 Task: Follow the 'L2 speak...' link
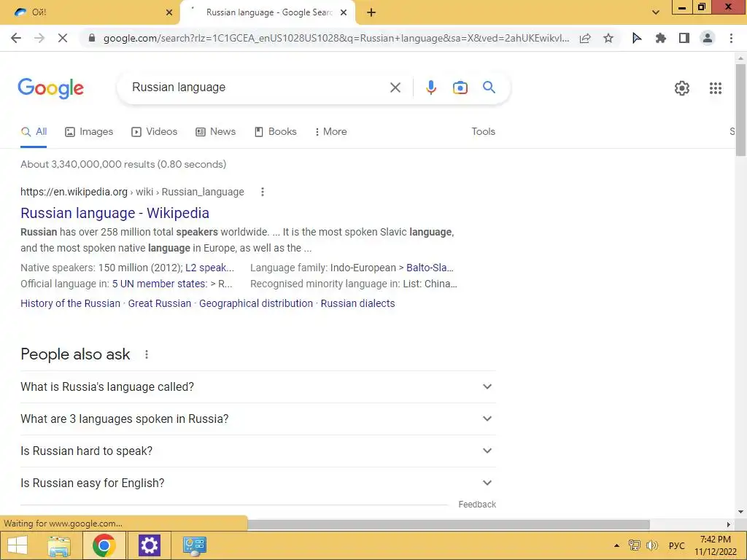tap(209, 268)
